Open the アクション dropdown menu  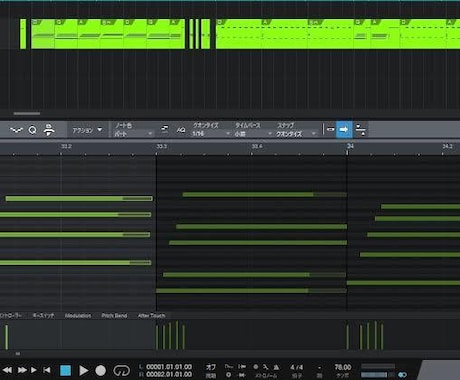click(87, 130)
